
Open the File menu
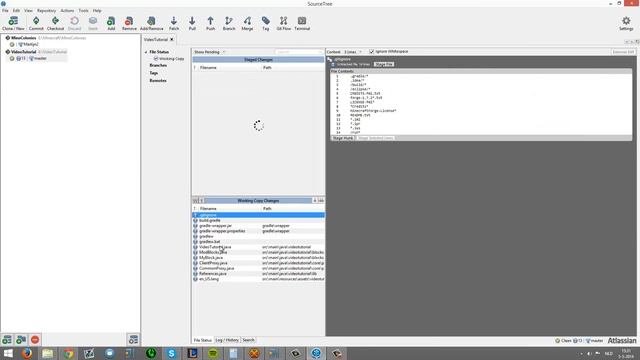5,11
